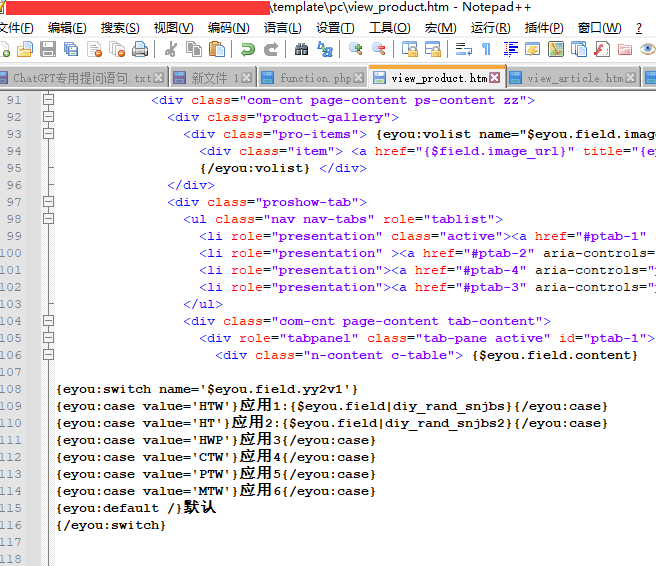Click the Zoom In magnifier

(356, 49)
